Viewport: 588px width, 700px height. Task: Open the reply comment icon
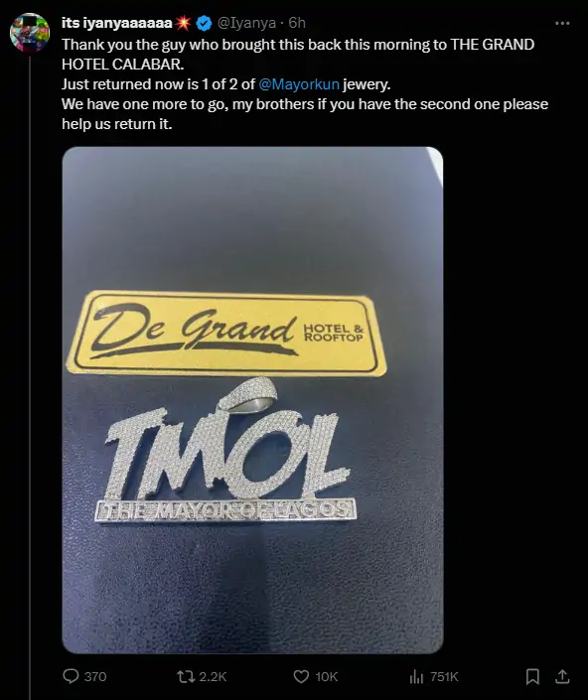[71, 676]
